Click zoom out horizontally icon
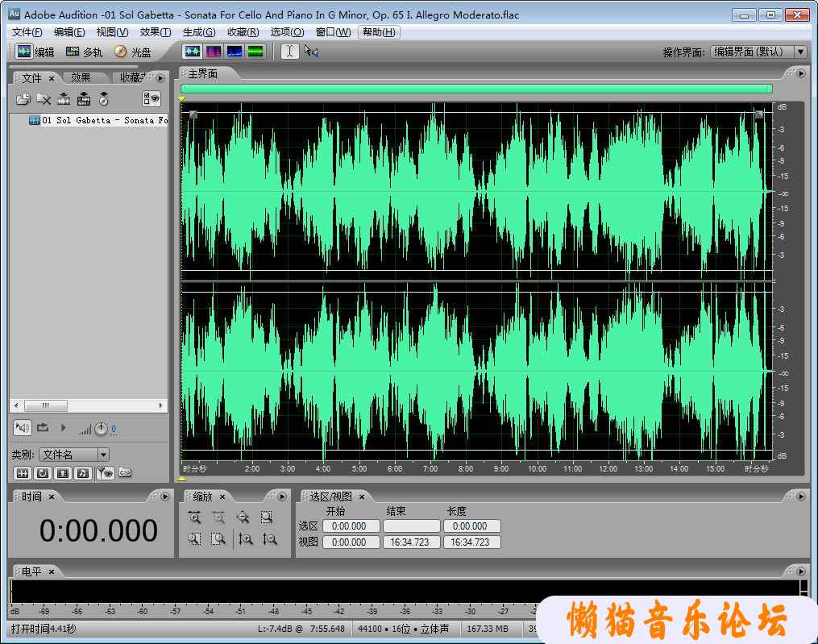 point(218,517)
